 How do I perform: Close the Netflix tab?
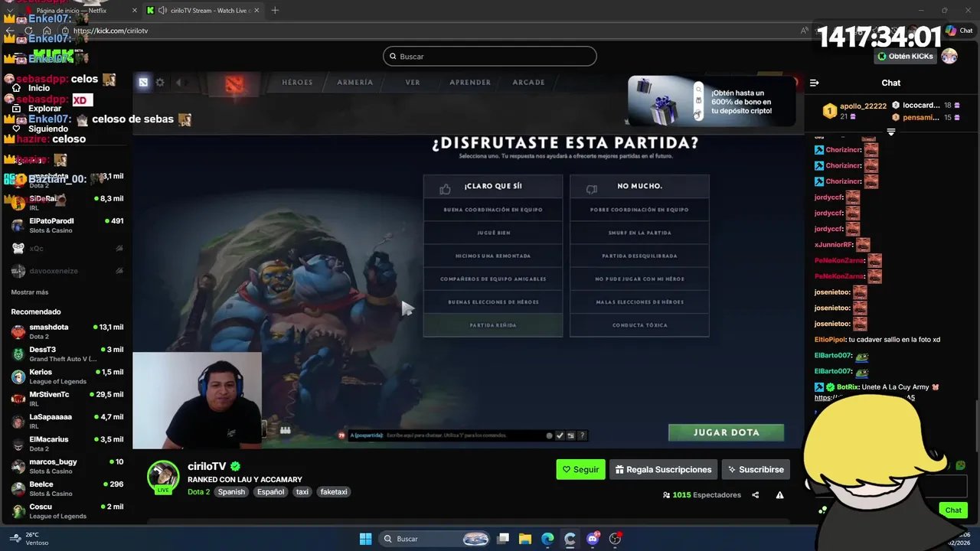click(135, 10)
